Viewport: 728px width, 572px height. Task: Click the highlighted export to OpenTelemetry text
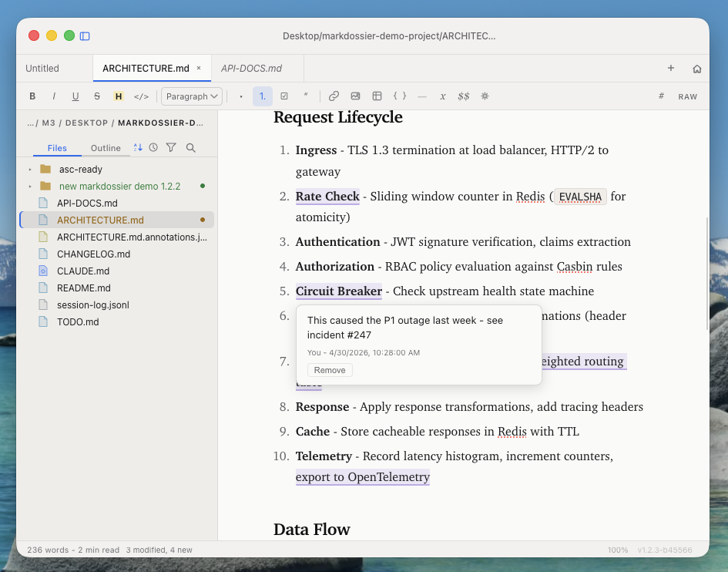click(363, 477)
